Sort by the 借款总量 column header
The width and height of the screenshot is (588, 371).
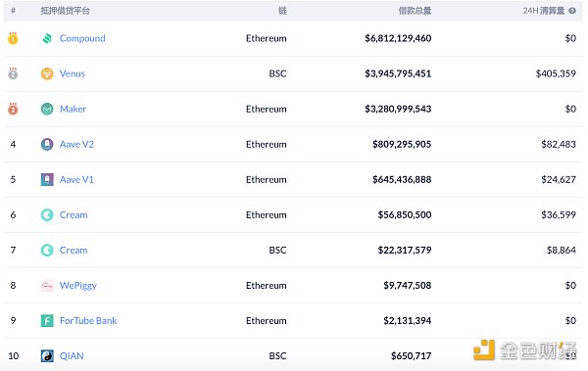(x=415, y=11)
